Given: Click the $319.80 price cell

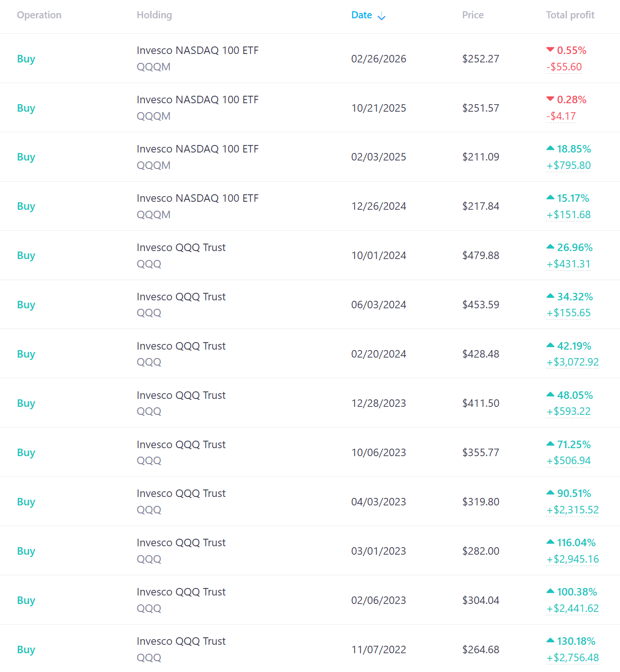Looking at the screenshot, I should click(x=481, y=502).
